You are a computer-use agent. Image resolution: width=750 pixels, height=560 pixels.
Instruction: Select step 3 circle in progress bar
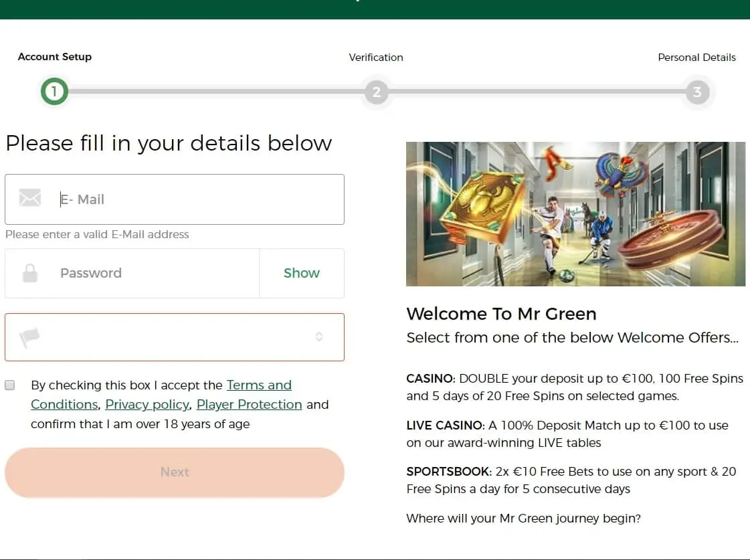click(x=697, y=92)
